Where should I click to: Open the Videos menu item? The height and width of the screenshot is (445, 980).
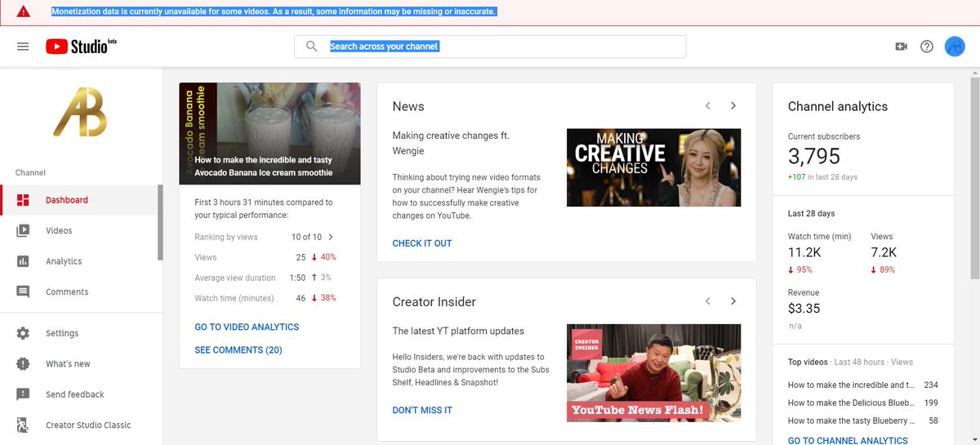click(79, 230)
